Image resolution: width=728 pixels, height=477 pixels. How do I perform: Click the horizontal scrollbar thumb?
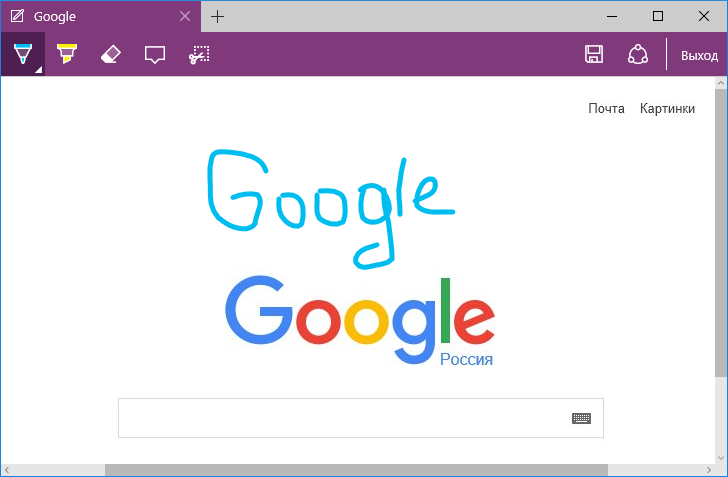point(356,470)
